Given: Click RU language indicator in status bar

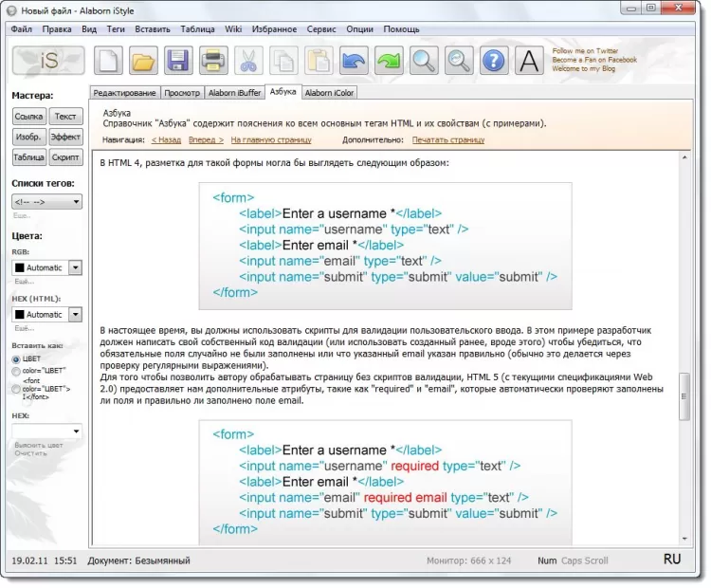Looking at the screenshot, I should point(672,560).
